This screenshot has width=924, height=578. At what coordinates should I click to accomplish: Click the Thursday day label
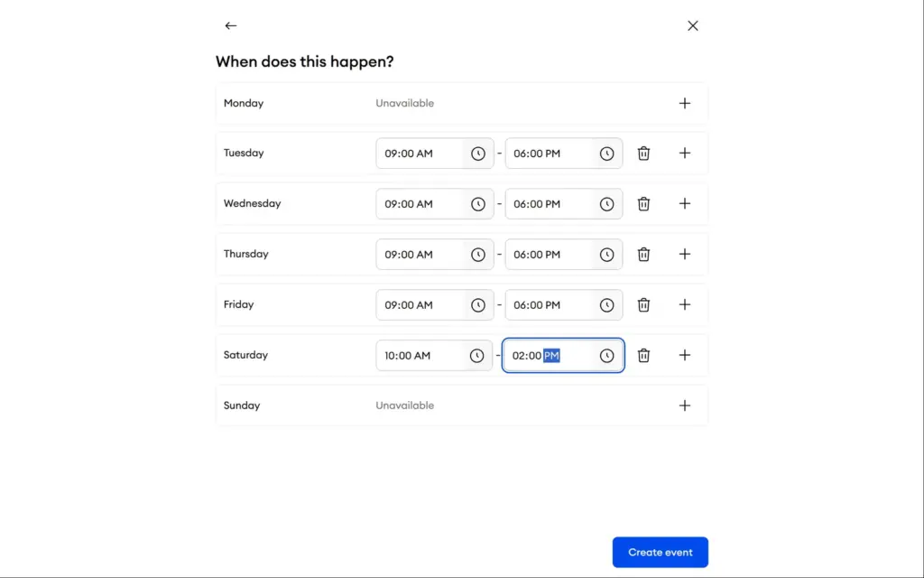[245, 254]
